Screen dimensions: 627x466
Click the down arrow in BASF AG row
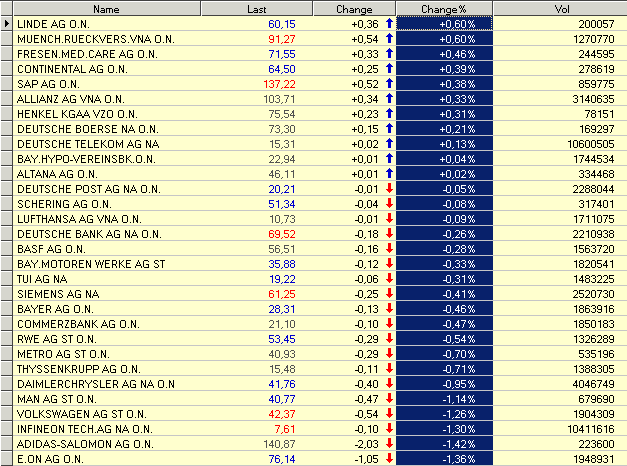[389, 249]
